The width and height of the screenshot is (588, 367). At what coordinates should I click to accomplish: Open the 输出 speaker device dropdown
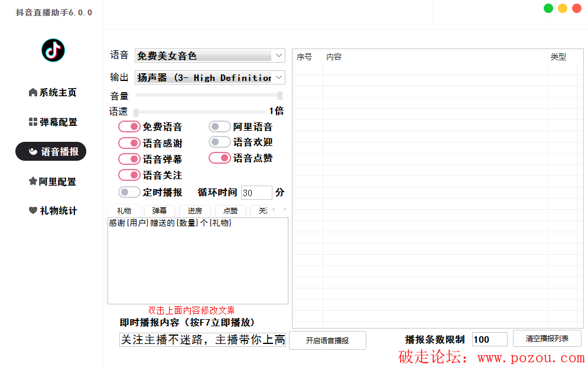[x=210, y=77]
